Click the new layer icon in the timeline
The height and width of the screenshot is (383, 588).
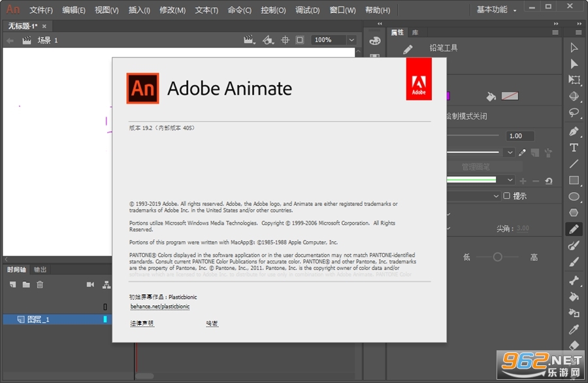(13, 285)
